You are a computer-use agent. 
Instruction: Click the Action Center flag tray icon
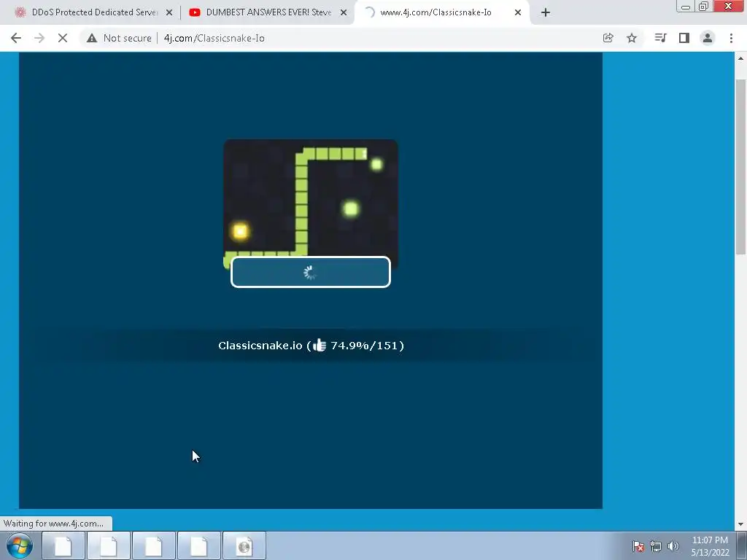[638, 546]
